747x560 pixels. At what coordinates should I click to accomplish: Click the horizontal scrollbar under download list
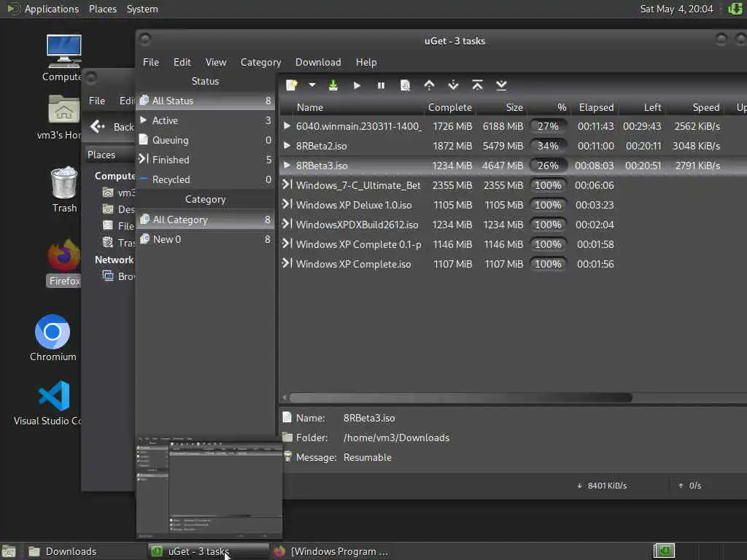tap(460, 397)
